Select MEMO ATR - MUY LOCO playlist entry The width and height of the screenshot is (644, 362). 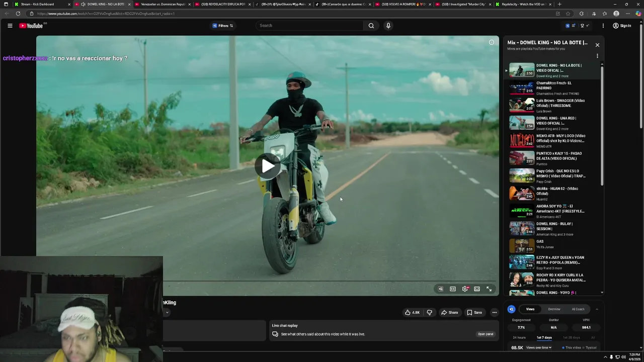click(x=553, y=141)
